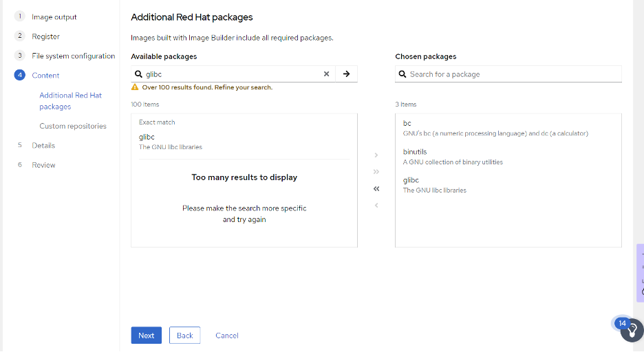Clear the glibc search text

point(326,74)
